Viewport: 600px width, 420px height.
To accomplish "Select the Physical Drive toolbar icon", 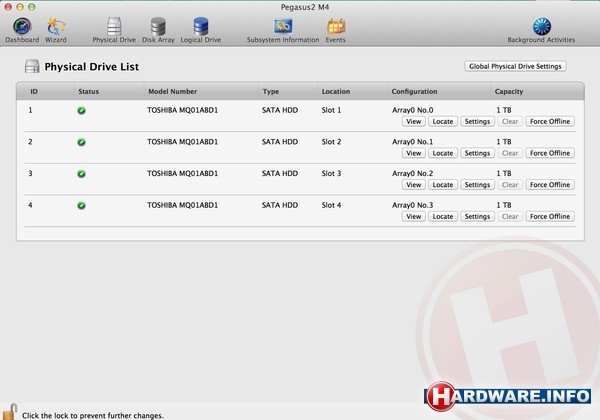I will click(114, 30).
